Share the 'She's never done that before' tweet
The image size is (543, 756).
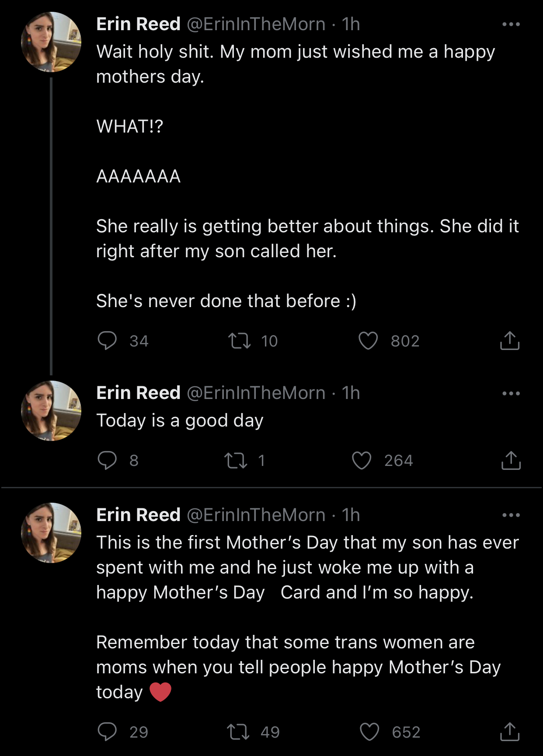[510, 341]
